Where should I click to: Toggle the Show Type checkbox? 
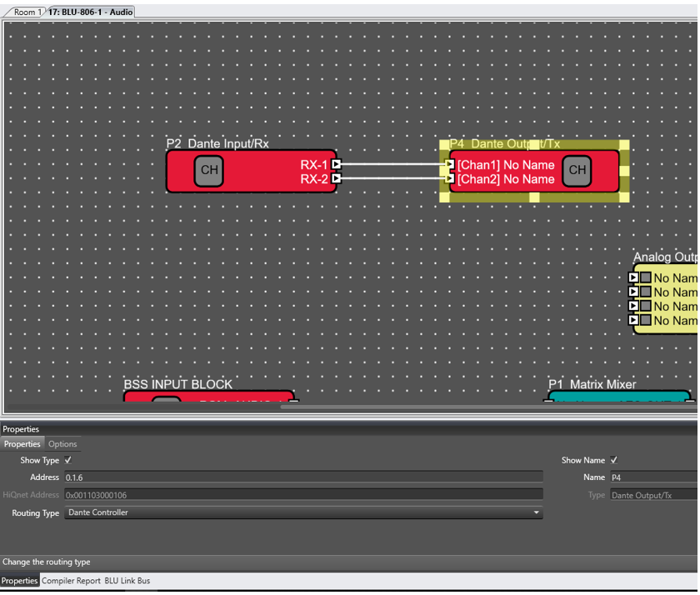pos(68,459)
